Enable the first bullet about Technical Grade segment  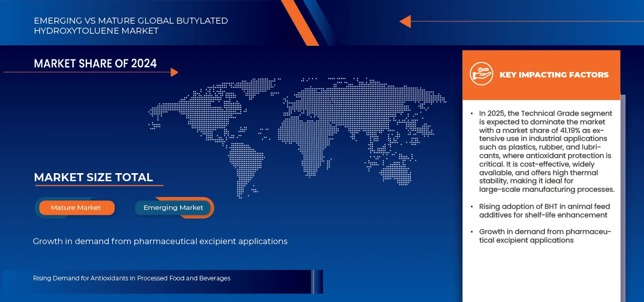tap(545, 151)
